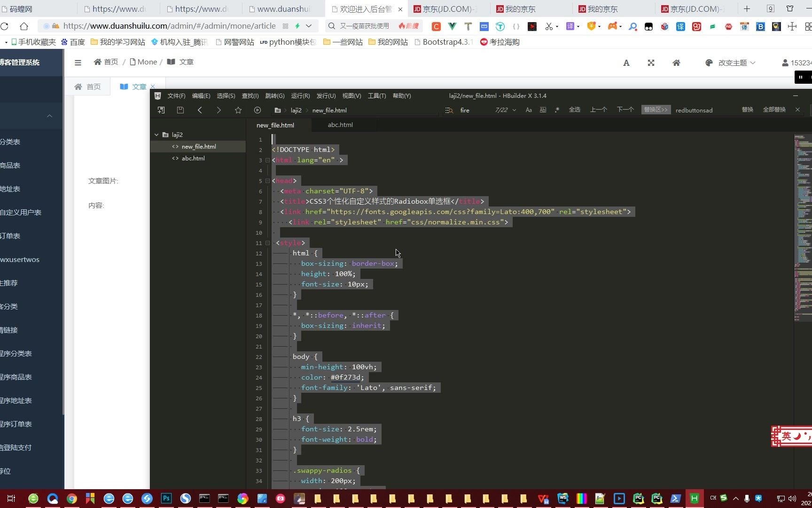Image resolution: width=812 pixels, height=508 pixels.
Task: Click the run/play circle icon in HBuilder
Action: click(x=258, y=110)
